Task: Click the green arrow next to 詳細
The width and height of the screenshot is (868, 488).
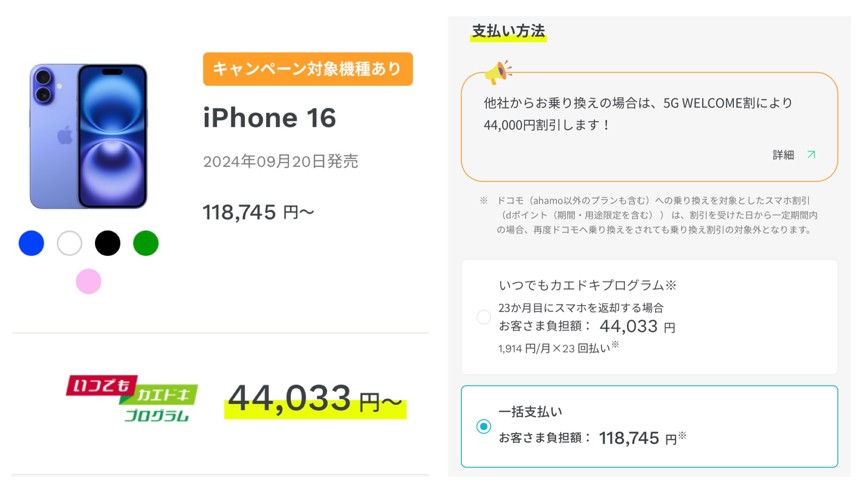Action: pos(811,155)
